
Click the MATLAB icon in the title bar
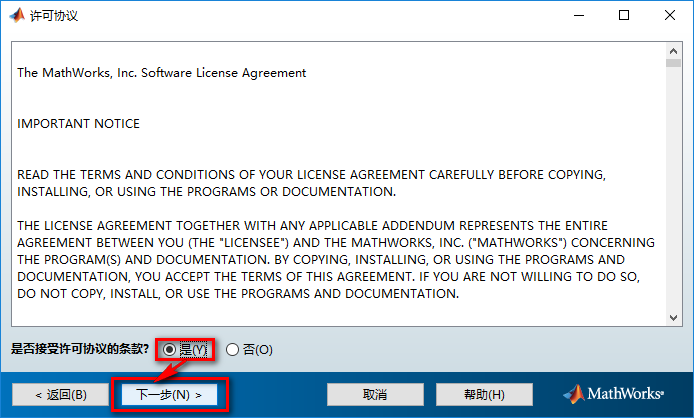16,16
